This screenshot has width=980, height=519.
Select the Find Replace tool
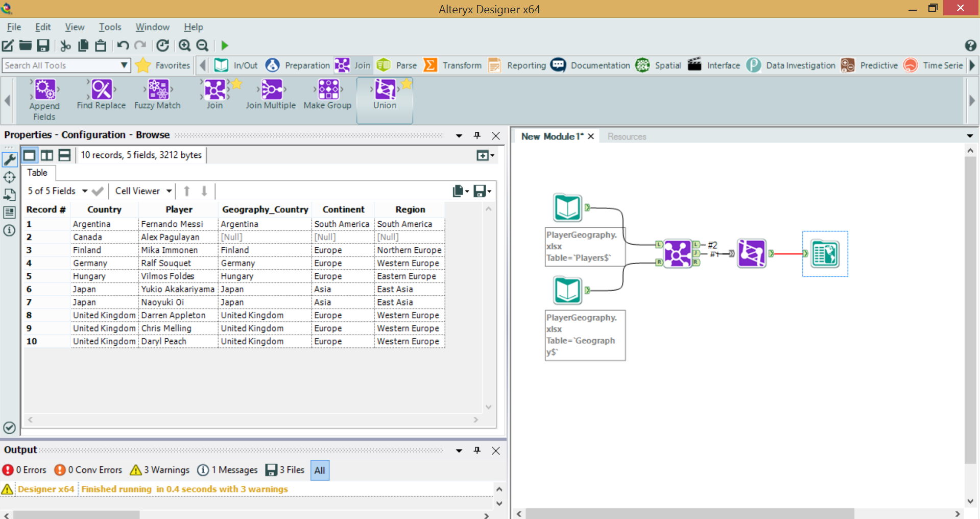click(101, 95)
